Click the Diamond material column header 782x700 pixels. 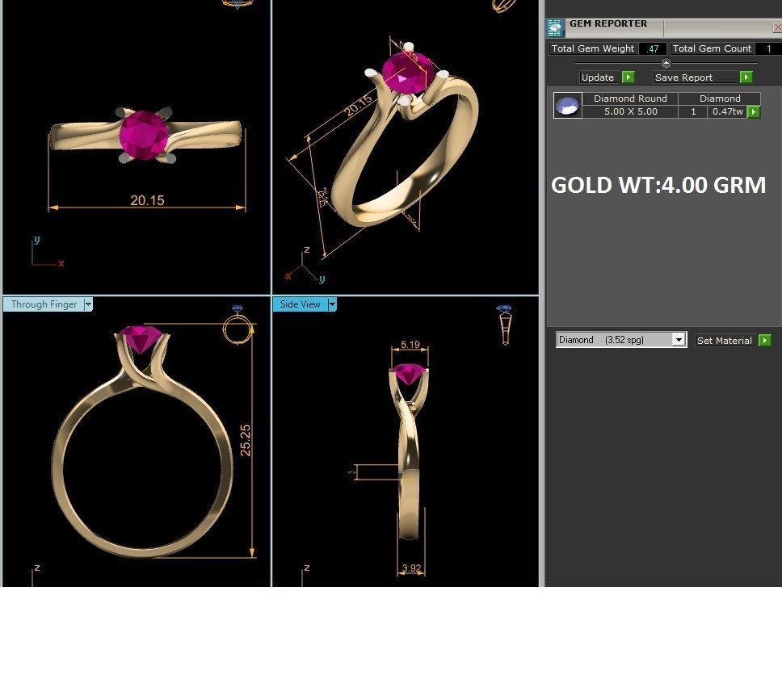click(719, 99)
